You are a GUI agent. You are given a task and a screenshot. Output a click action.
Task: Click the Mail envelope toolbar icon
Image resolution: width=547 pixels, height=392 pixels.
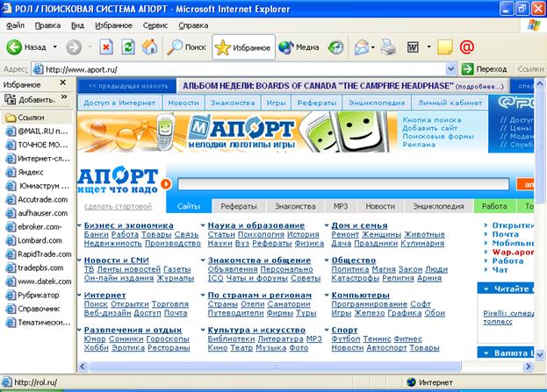(x=362, y=47)
